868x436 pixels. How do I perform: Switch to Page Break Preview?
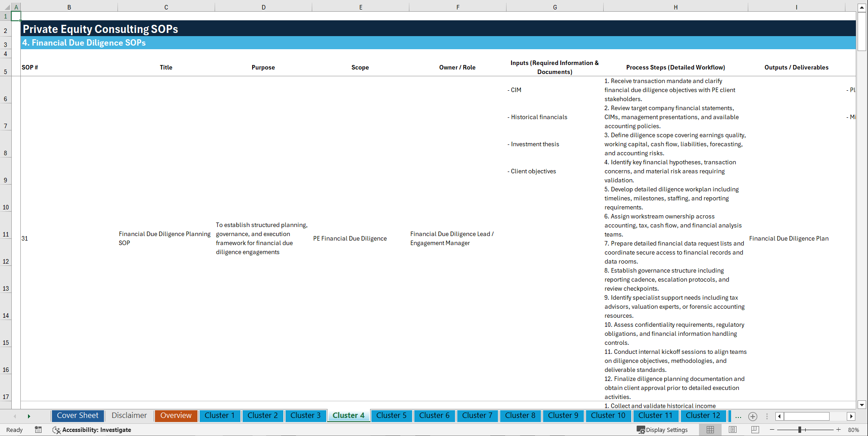coord(755,430)
